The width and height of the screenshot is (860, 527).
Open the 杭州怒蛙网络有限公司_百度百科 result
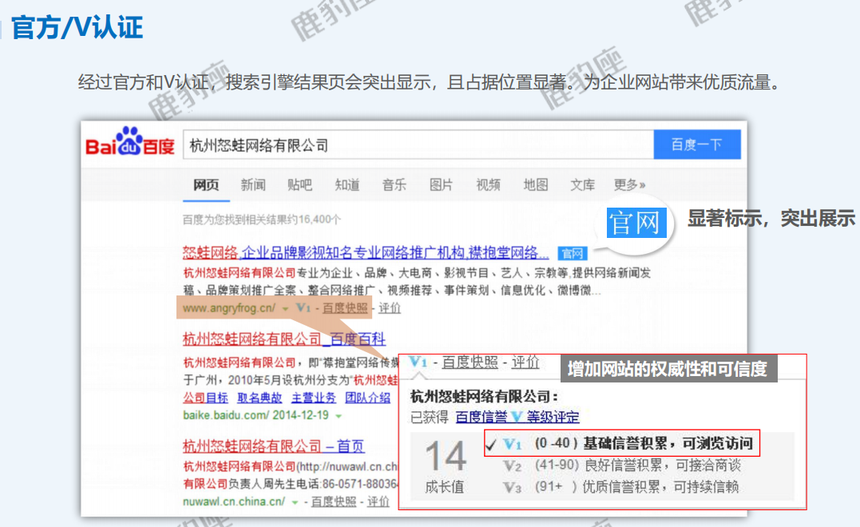coord(284,339)
